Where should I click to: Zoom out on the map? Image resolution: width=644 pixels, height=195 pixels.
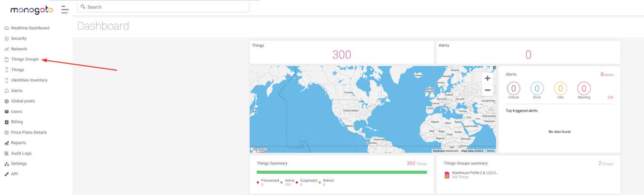(488, 90)
